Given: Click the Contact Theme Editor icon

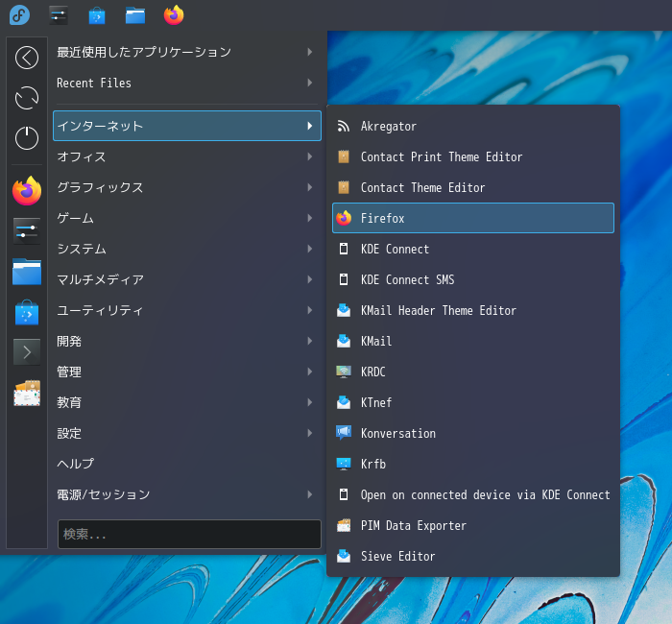Looking at the screenshot, I should pyautogui.click(x=344, y=188).
